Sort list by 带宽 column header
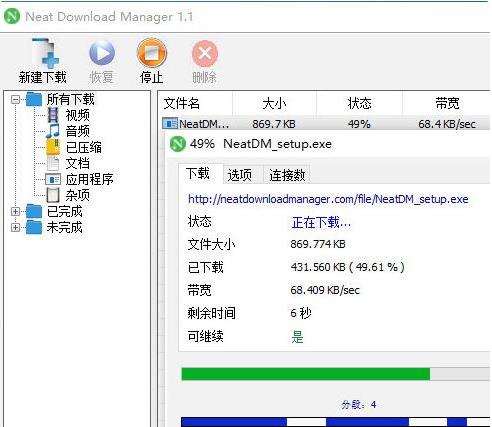Image resolution: width=492 pixels, height=427 pixels. click(447, 104)
